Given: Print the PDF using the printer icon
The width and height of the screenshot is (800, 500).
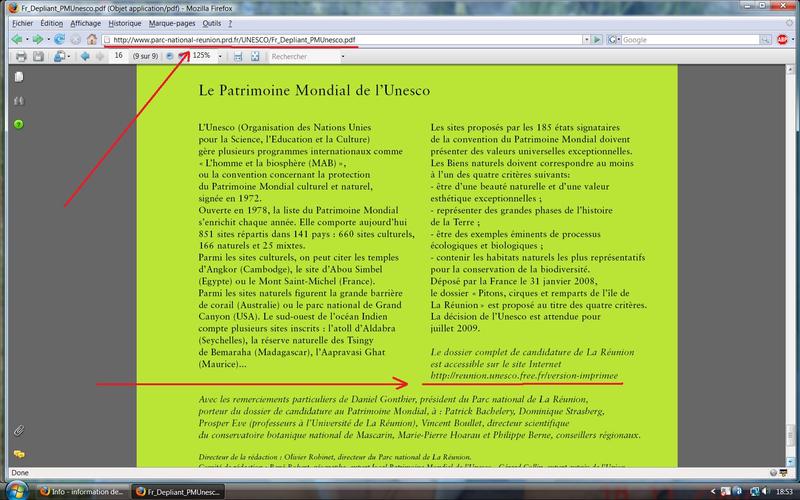Looking at the screenshot, I should click(x=21, y=57).
